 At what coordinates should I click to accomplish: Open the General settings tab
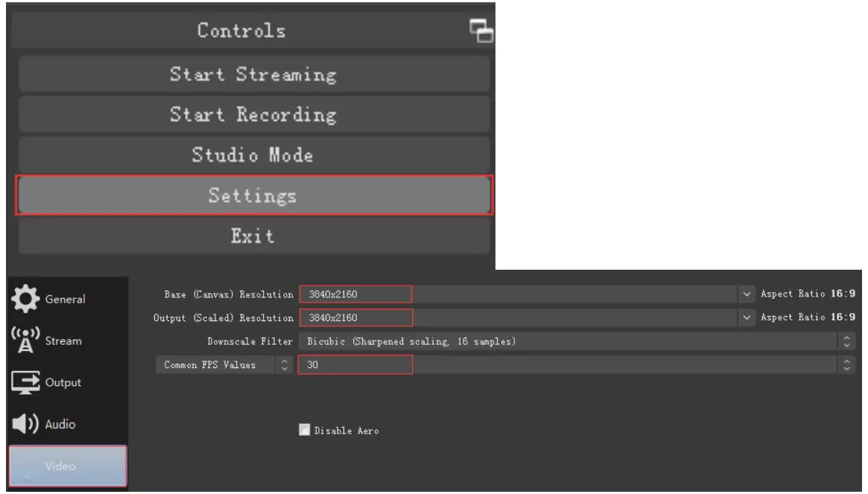tap(68, 299)
